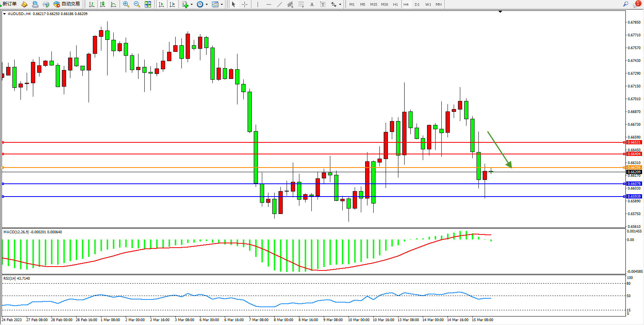Screen dimensions: 644x325
Task: Select the orange horizontal line price label 0.66256
Action: tap(634, 168)
